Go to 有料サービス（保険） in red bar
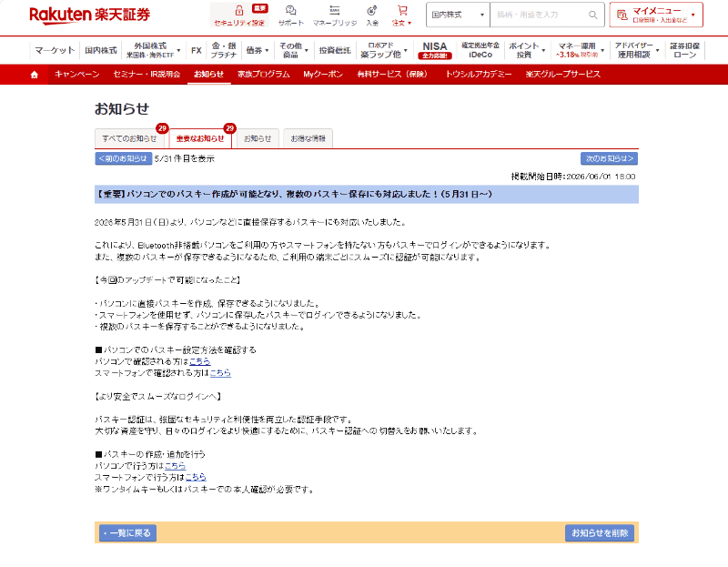The image size is (728, 567). pos(392,75)
